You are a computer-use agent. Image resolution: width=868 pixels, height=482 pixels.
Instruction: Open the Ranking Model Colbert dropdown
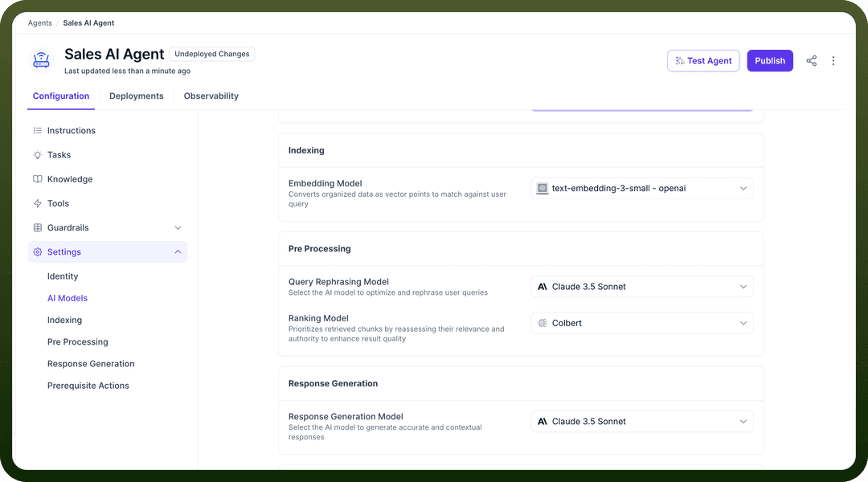click(642, 323)
